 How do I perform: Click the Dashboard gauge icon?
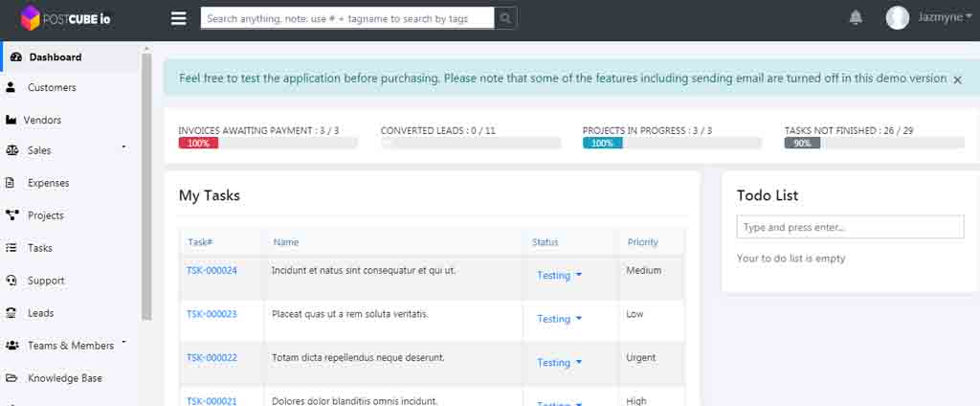16,56
